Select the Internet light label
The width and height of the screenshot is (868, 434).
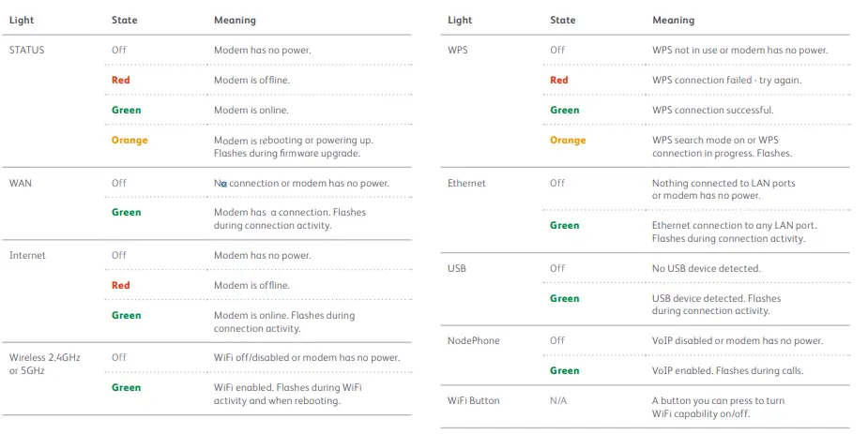27,255
